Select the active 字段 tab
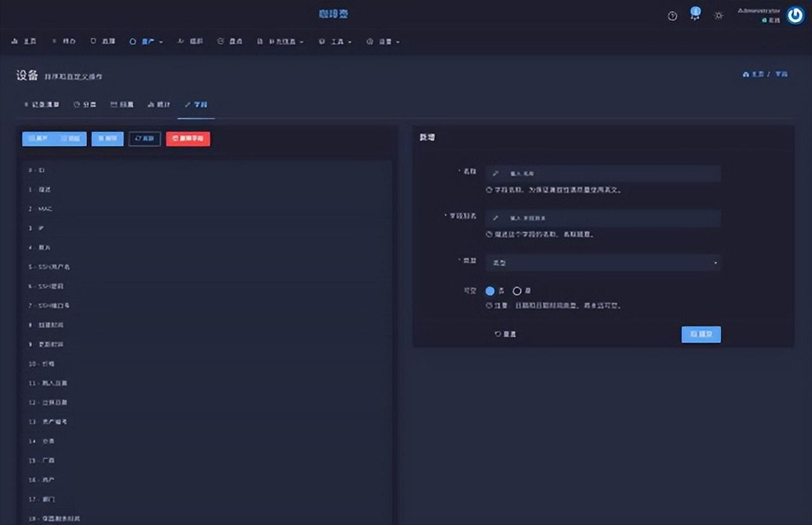The image size is (812, 525). point(196,105)
